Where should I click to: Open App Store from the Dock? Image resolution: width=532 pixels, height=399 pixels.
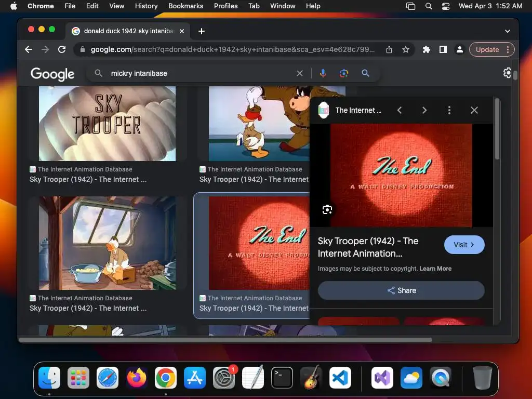pyautogui.click(x=195, y=378)
